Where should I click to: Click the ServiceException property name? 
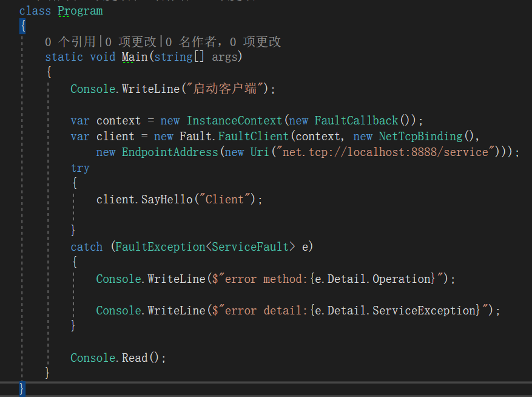pyautogui.click(x=423, y=310)
